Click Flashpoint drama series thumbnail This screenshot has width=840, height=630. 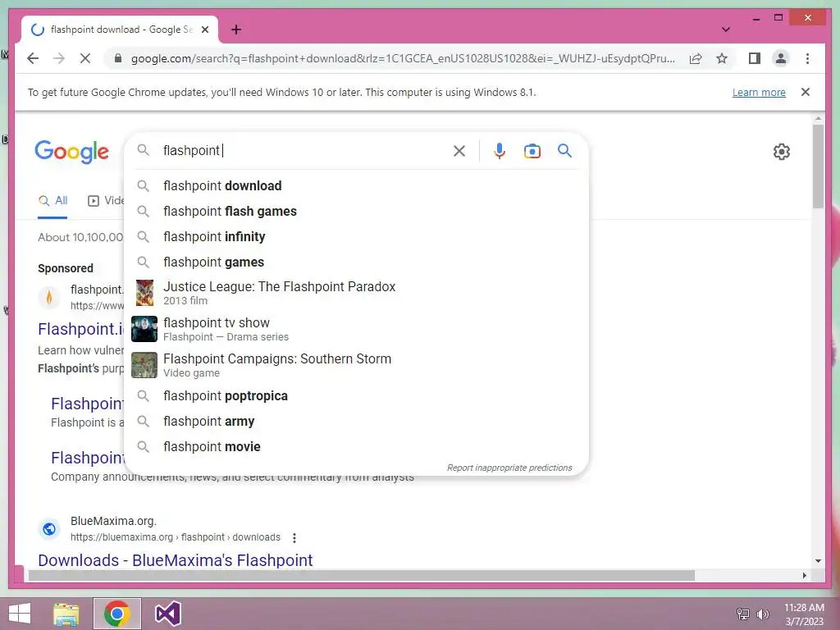144,329
